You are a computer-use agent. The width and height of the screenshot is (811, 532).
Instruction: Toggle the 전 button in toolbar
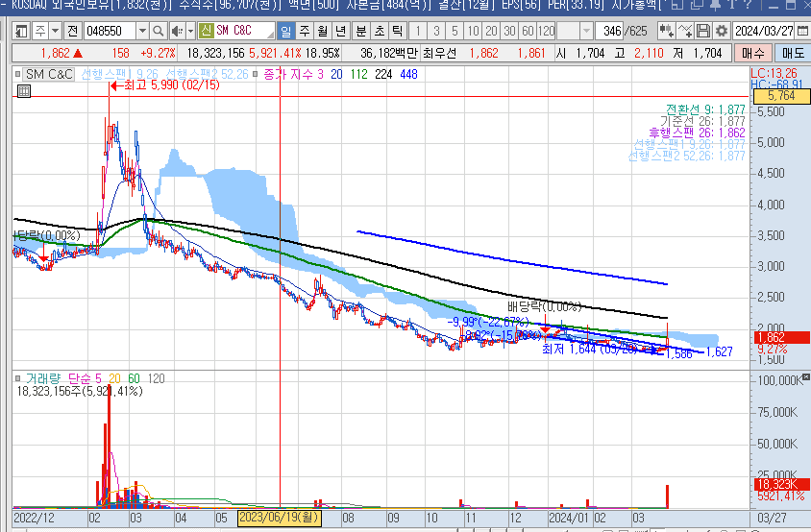tap(72, 31)
